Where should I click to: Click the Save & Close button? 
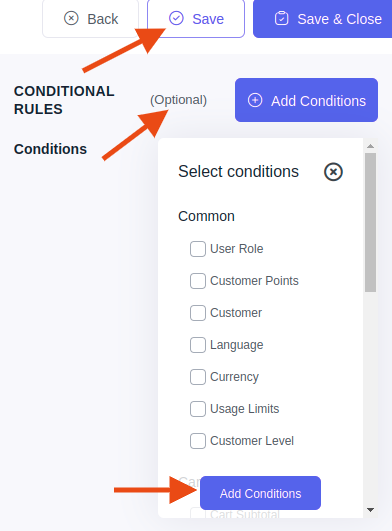[x=323, y=19]
